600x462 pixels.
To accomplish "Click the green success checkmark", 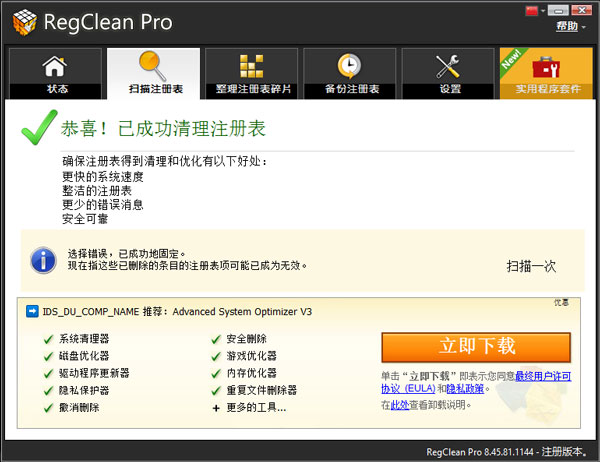I will 39,127.
